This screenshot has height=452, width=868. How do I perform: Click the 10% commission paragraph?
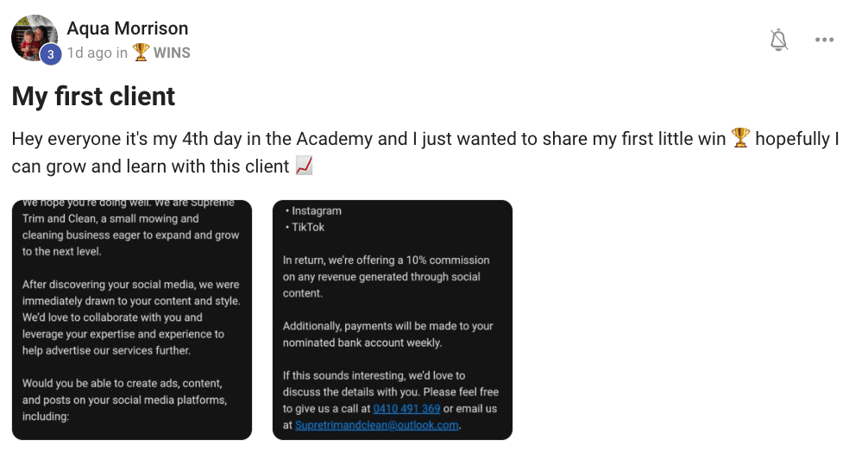point(387,277)
